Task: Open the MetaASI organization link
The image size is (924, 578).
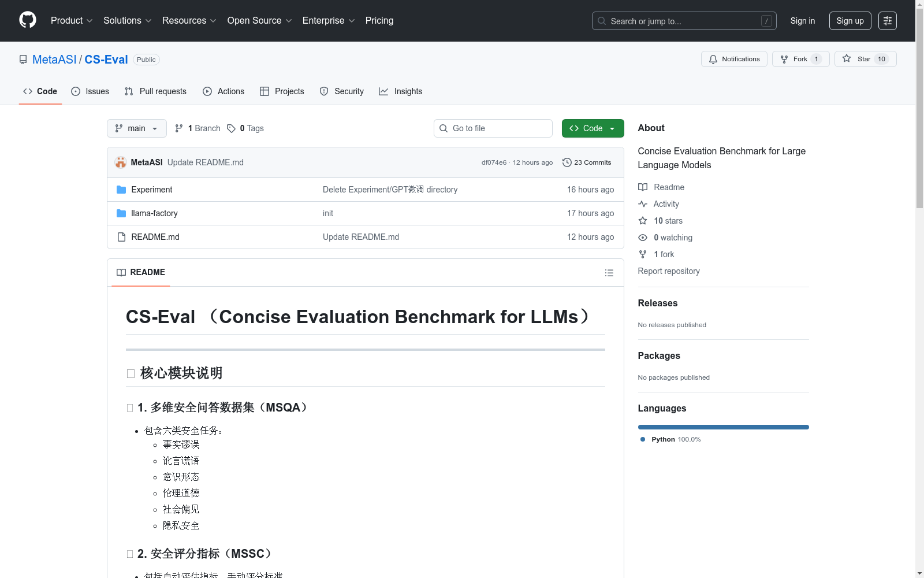Action: pyautogui.click(x=54, y=59)
